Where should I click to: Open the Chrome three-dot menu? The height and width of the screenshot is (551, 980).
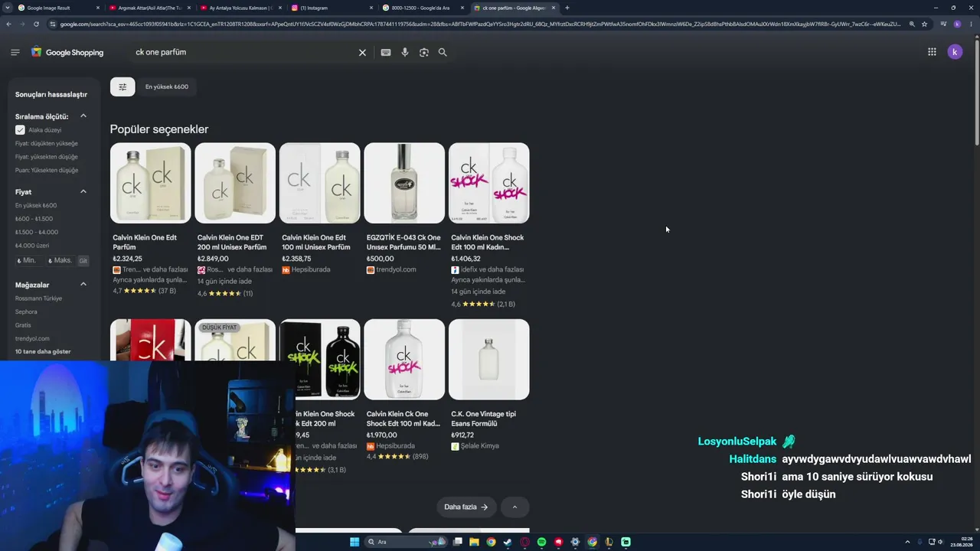pyautogui.click(x=970, y=24)
